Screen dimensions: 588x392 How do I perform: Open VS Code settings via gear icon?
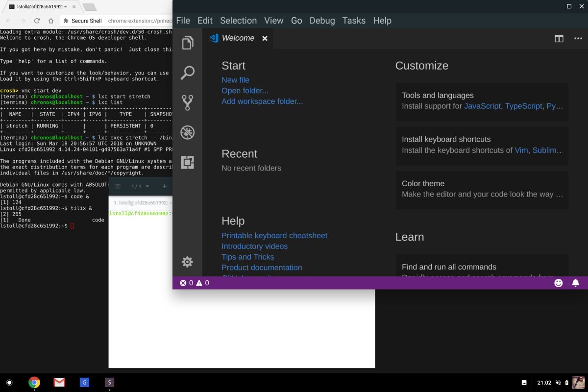click(x=187, y=262)
